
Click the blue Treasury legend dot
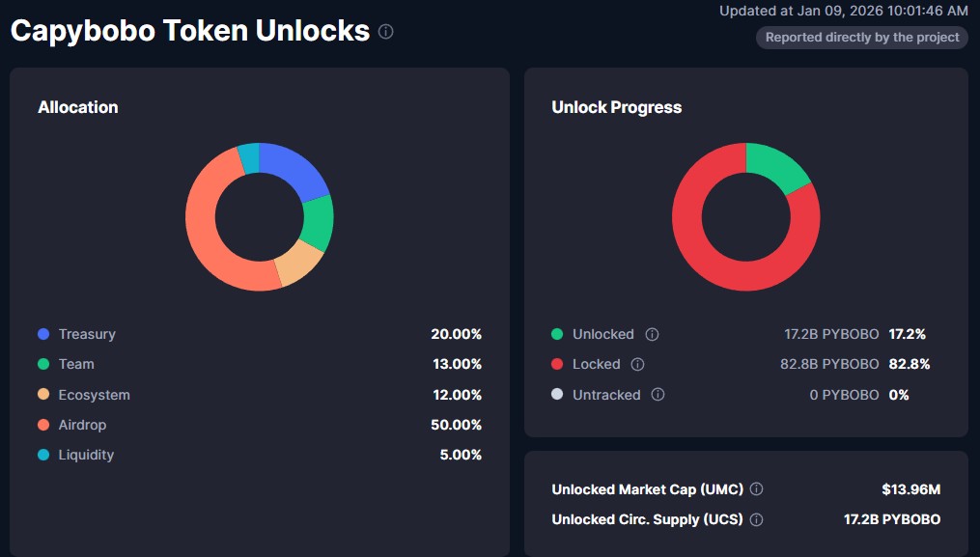[43, 334]
